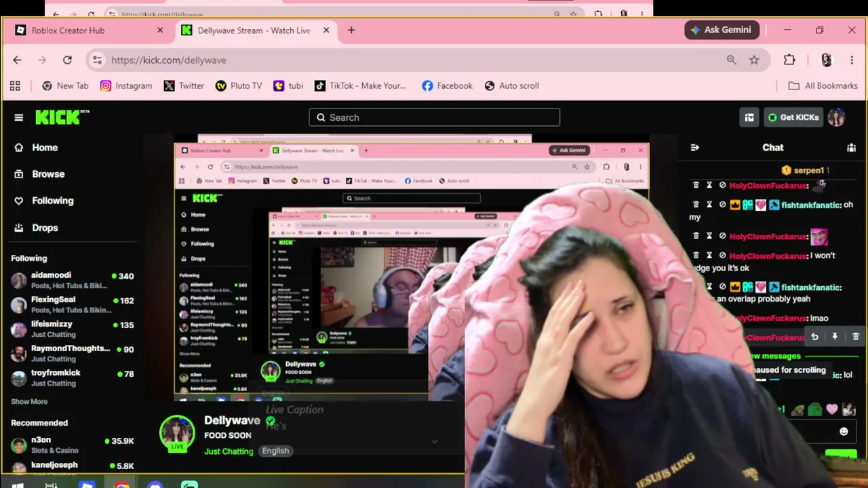Delete the "oh my" chat message
Viewport: 868px width, 488px height.
coord(696,204)
